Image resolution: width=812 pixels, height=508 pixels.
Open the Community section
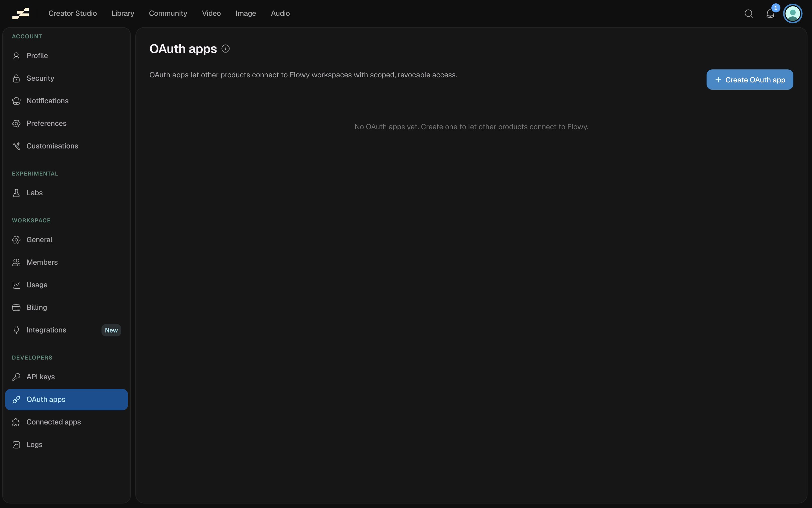coord(168,14)
